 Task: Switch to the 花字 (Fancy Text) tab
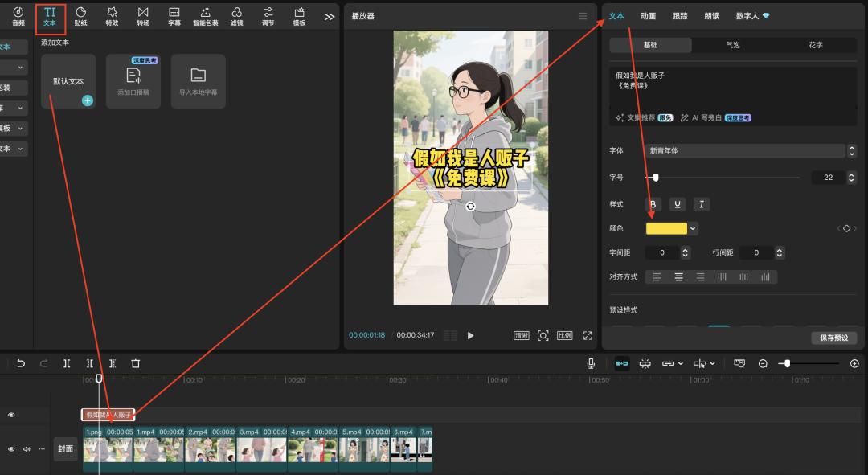tap(815, 45)
